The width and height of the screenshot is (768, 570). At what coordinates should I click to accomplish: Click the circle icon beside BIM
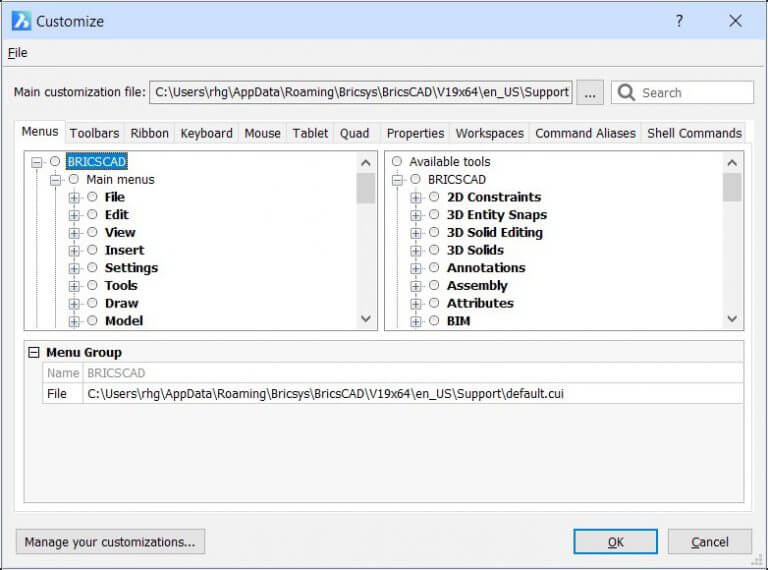point(434,320)
